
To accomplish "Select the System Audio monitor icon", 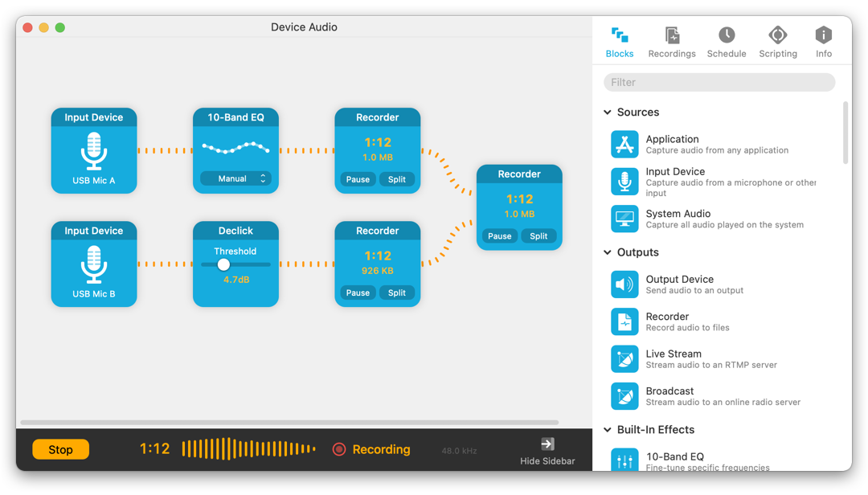I will tap(624, 219).
